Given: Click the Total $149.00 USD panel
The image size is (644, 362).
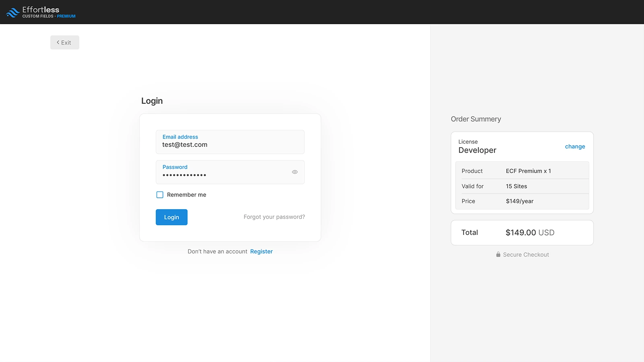Looking at the screenshot, I should [522, 232].
